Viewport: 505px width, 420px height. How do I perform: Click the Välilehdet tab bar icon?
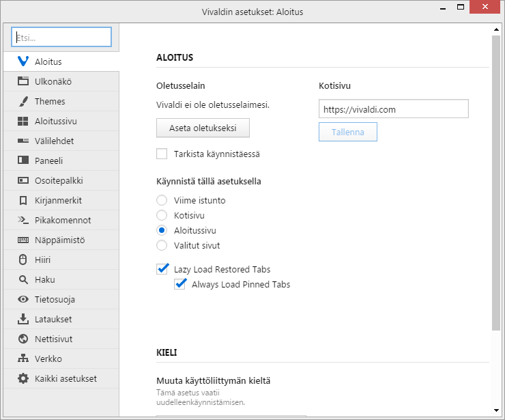click(x=23, y=141)
